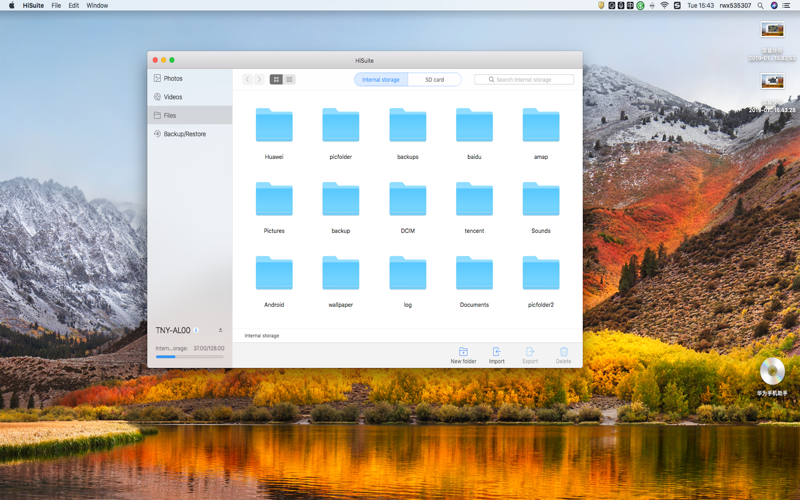800x500 pixels.
Task: Open the File menu in menu bar
Action: pyautogui.click(x=56, y=6)
